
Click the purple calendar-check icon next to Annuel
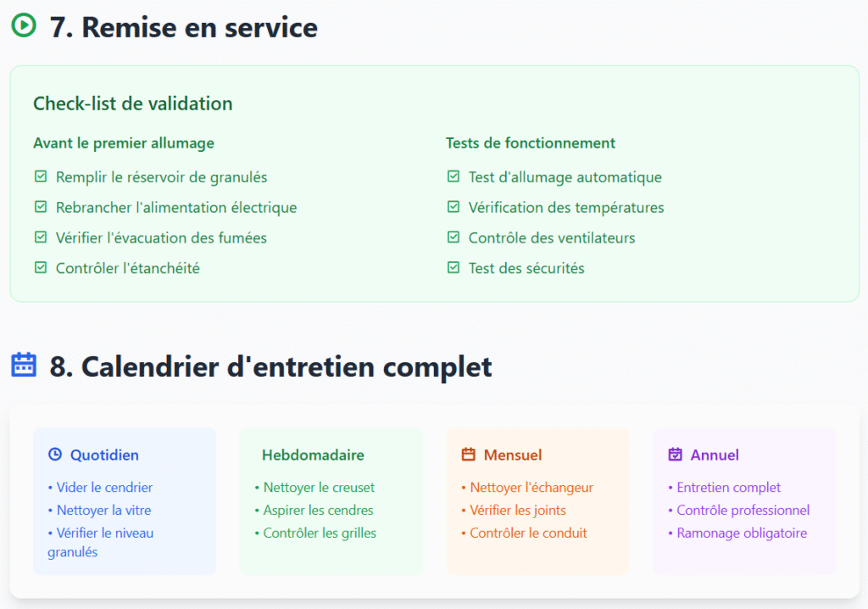[x=676, y=455]
